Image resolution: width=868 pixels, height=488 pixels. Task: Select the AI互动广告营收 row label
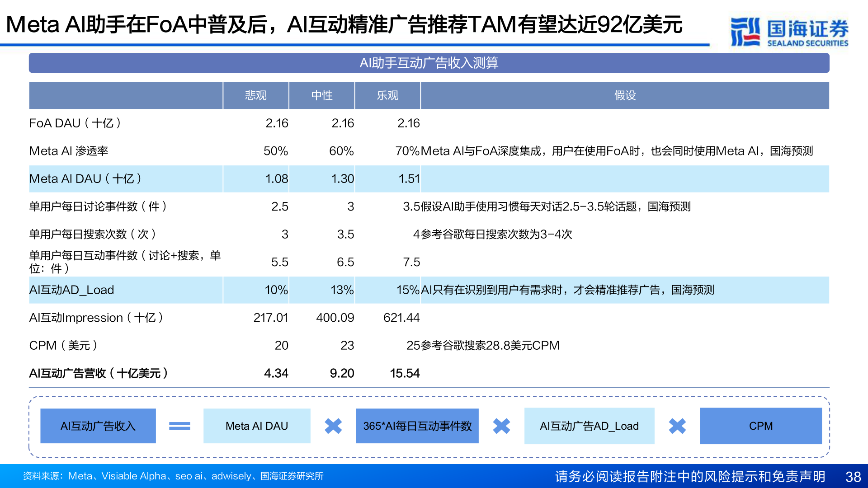point(99,373)
